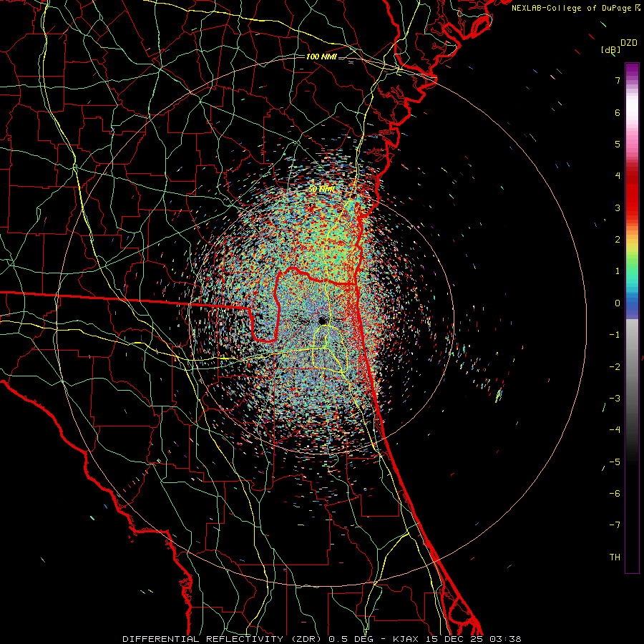
Task: Click the 1 value on color scale
Action: [x=618, y=271]
